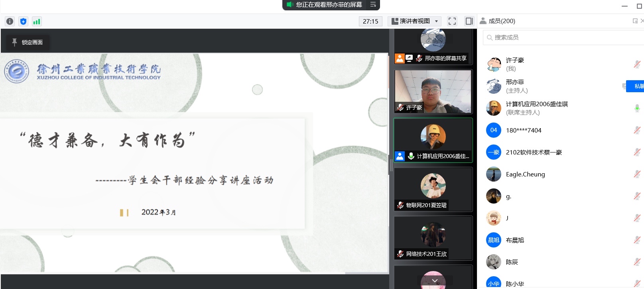Viewport: 644px width, 289px height.
Task: Click J's muted microphone icon
Action: click(637, 218)
